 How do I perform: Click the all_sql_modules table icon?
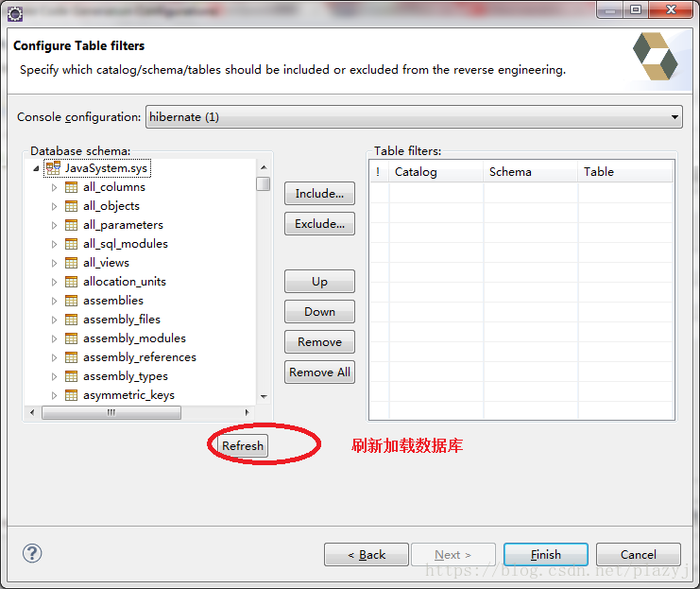point(72,244)
